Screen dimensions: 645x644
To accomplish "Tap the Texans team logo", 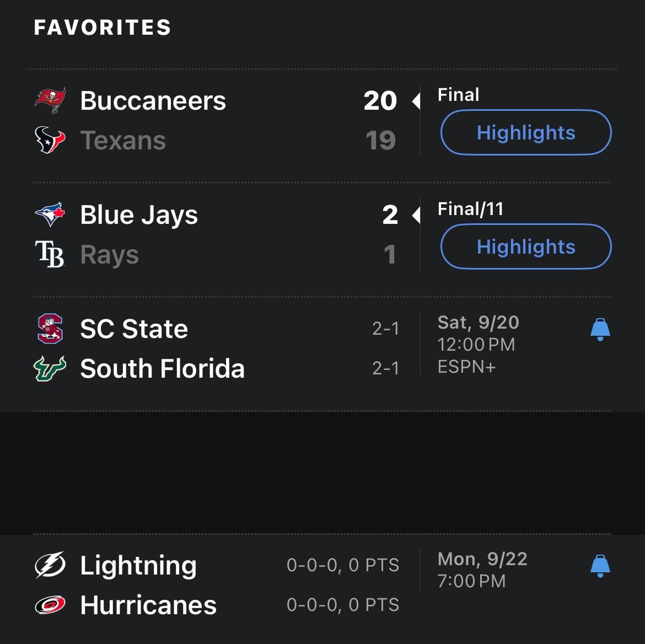I will click(x=50, y=140).
